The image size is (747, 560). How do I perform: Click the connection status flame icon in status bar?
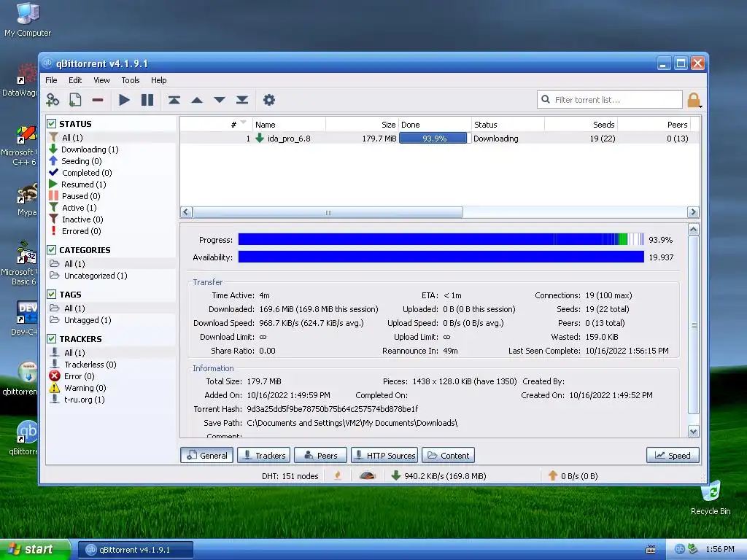tap(338, 475)
